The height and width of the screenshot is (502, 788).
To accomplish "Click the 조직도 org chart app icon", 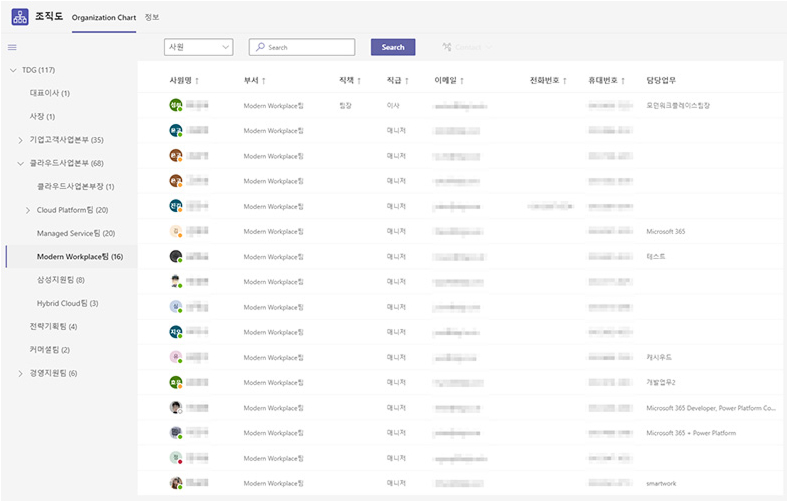I will tap(20, 17).
